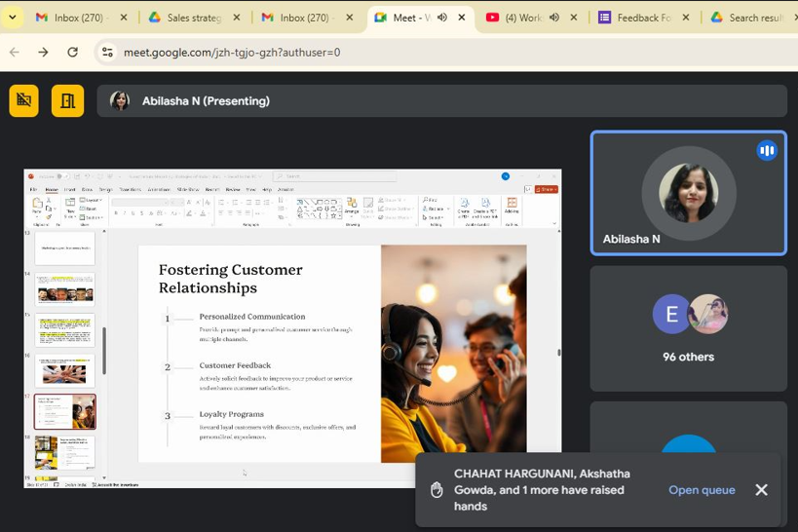This screenshot has width=798, height=532.
Task: Open the Chrome tab search dropdown
Action: (13, 18)
